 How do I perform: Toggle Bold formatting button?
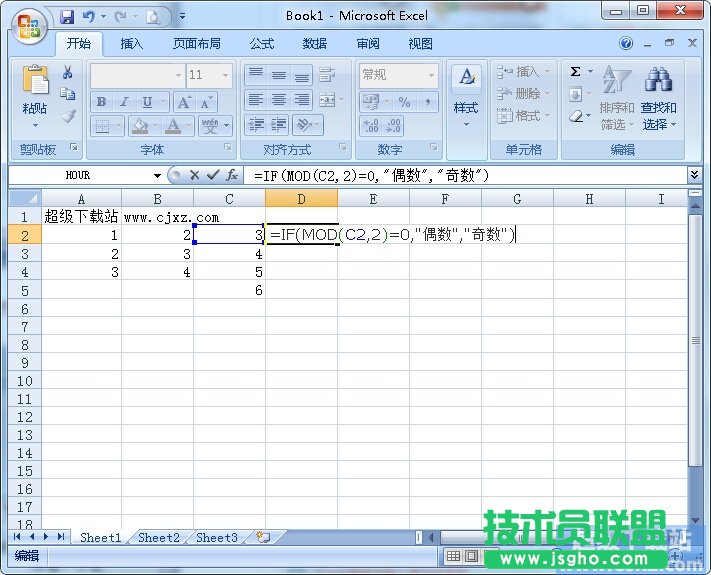(101, 102)
